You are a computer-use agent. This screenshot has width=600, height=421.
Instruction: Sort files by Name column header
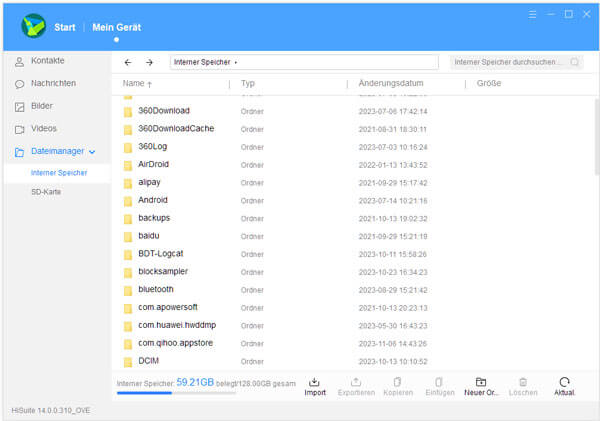click(134, 84)
